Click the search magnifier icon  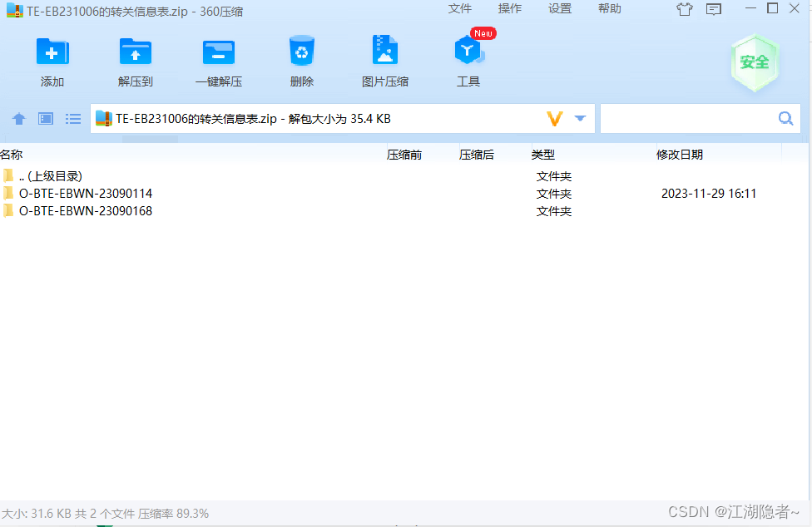coord(785,118)
